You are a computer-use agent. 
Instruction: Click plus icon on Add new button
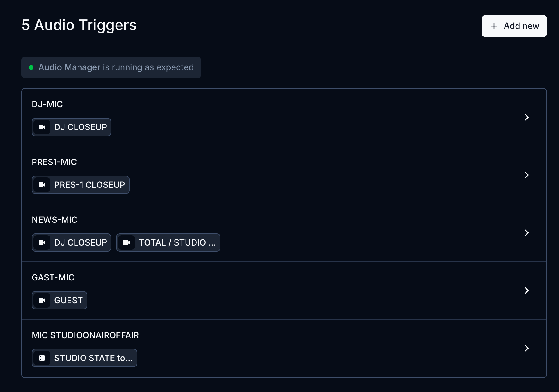pyautogui.click(x=494, y=26)
